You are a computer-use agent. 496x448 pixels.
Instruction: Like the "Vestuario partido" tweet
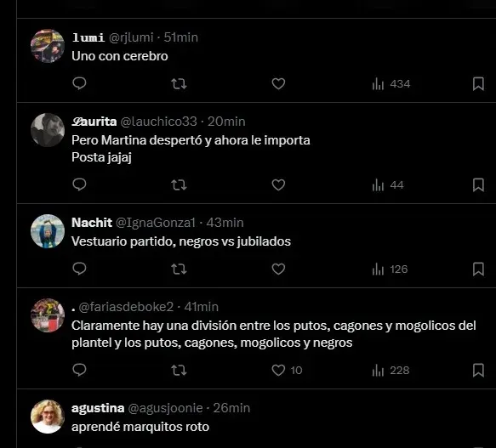(278, 269)
